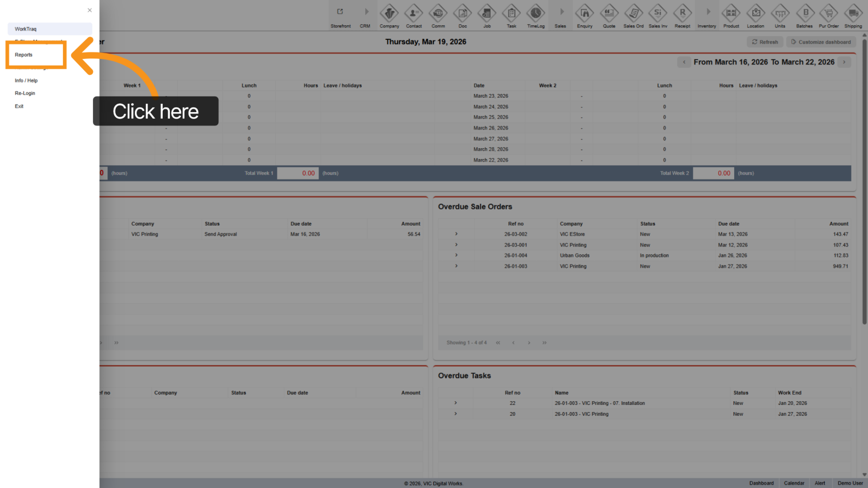This screenshot has height=488, width=868.
Task: Select the Sales Inv icon
Action: tap(658, 13)
